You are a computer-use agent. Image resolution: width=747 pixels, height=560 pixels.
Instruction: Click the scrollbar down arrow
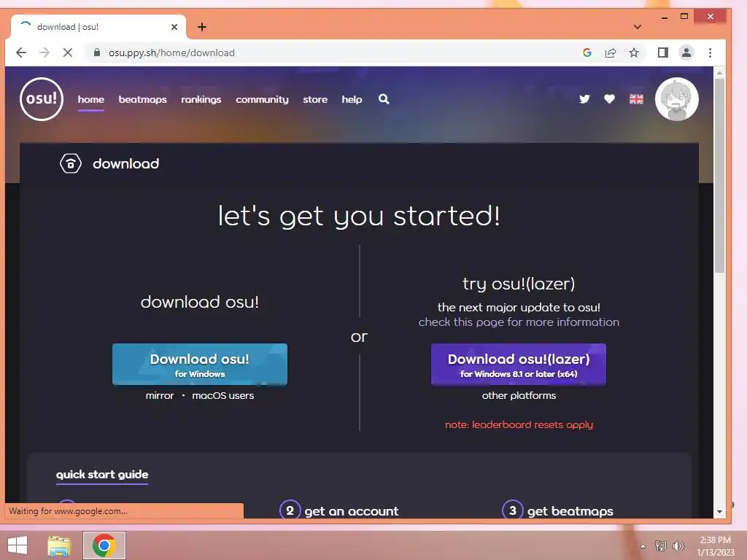[x=719, y=512]
